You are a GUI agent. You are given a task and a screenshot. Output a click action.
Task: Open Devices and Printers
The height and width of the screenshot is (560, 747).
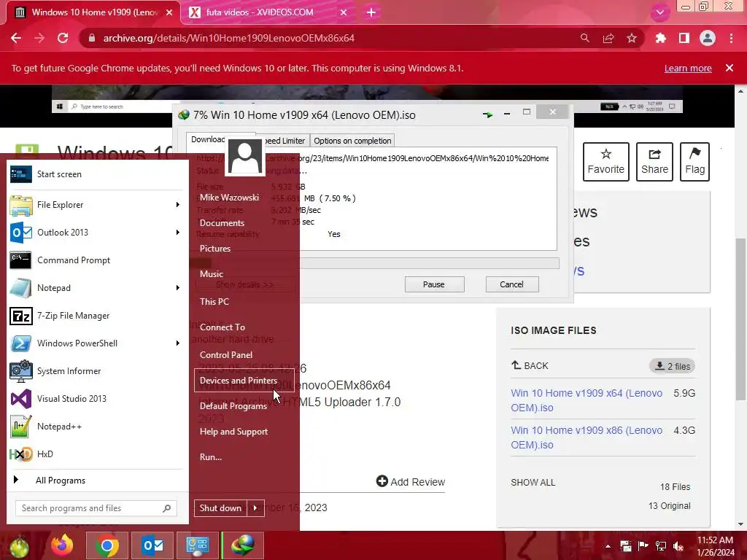244,381
